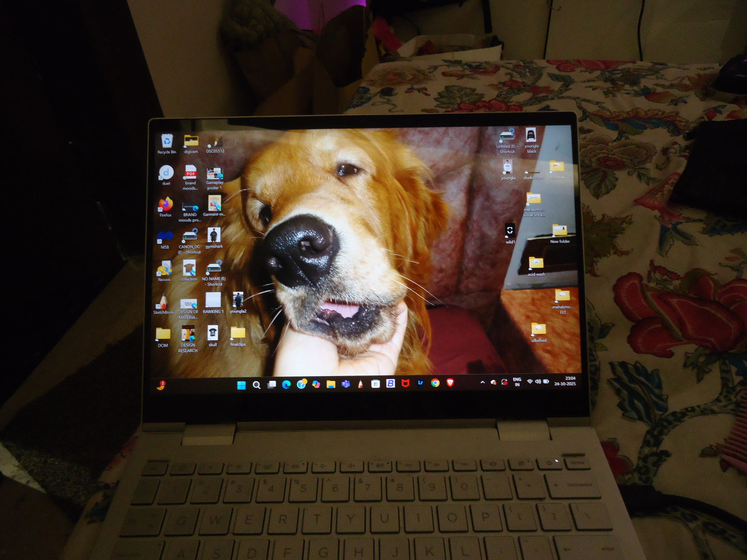Open Microsoft Store from the taskbar
The height and width of the screenshot is (560, 747).
coord(376,383)
